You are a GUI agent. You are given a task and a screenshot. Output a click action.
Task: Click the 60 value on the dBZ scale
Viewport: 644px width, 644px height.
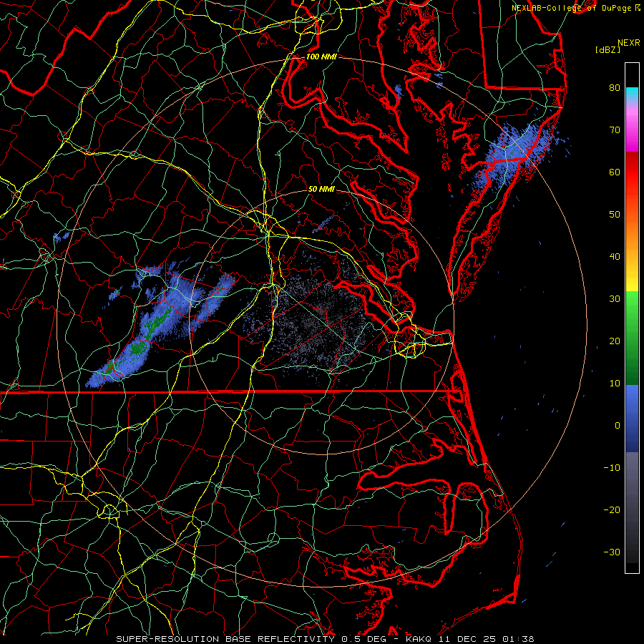615,172
